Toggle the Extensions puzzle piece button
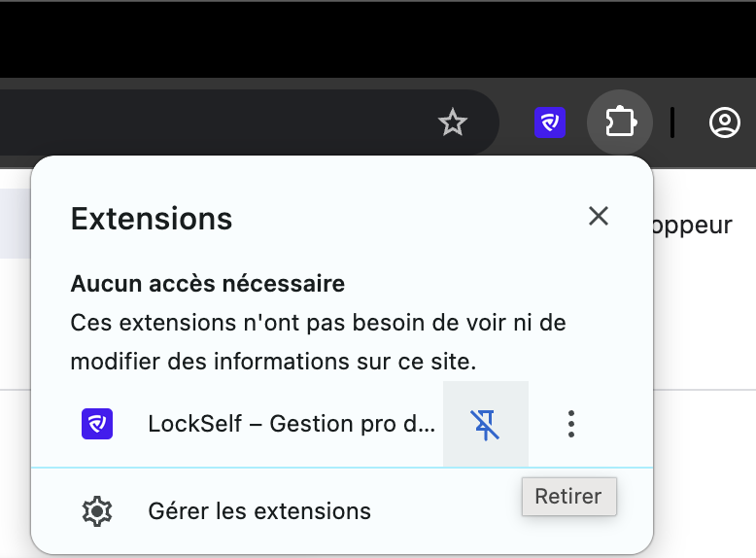This screenshot has height=558, width=756. 620,122
